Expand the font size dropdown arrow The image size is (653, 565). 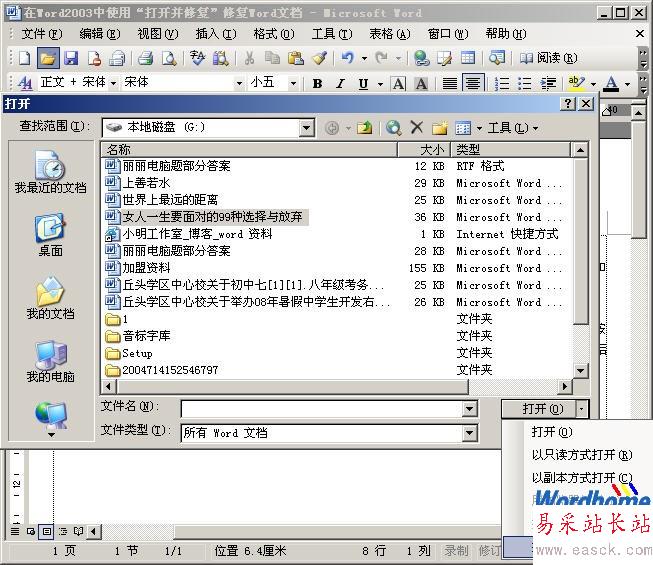click(x=293, y=83)
